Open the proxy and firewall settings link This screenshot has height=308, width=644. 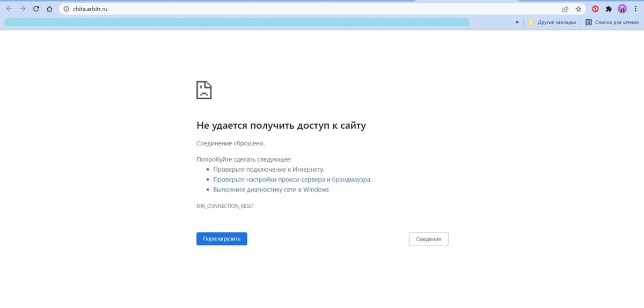pos(292,179)
